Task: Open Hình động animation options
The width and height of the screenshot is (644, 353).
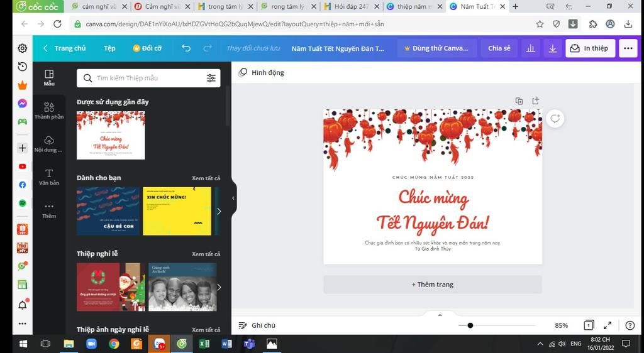Action: pos(262,73)
